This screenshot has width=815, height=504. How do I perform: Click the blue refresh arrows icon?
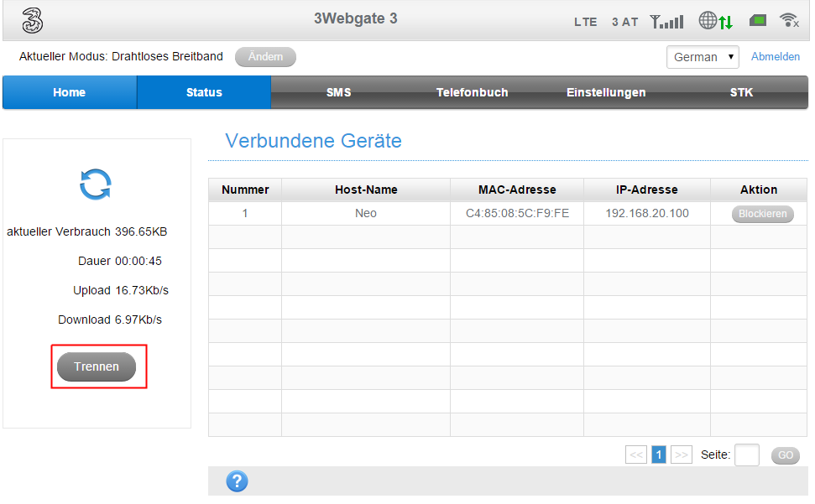pyautogui.click(x=96, y=184)
